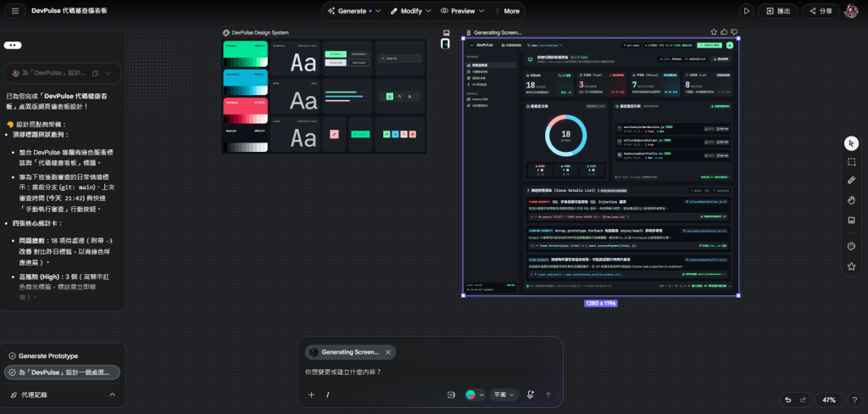Click the microphone voice input icon
The image size is (868, 414).
tap(531, 394)
